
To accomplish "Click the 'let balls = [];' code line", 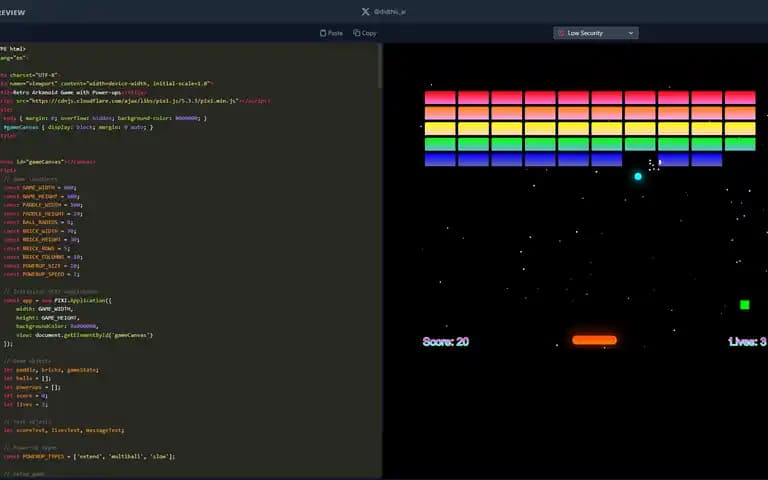I will point(27,378).
